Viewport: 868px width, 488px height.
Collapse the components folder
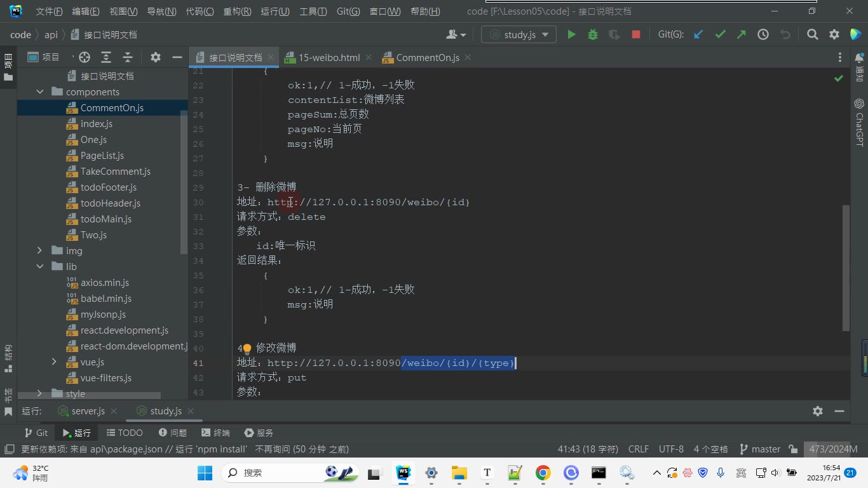(40, 92)
